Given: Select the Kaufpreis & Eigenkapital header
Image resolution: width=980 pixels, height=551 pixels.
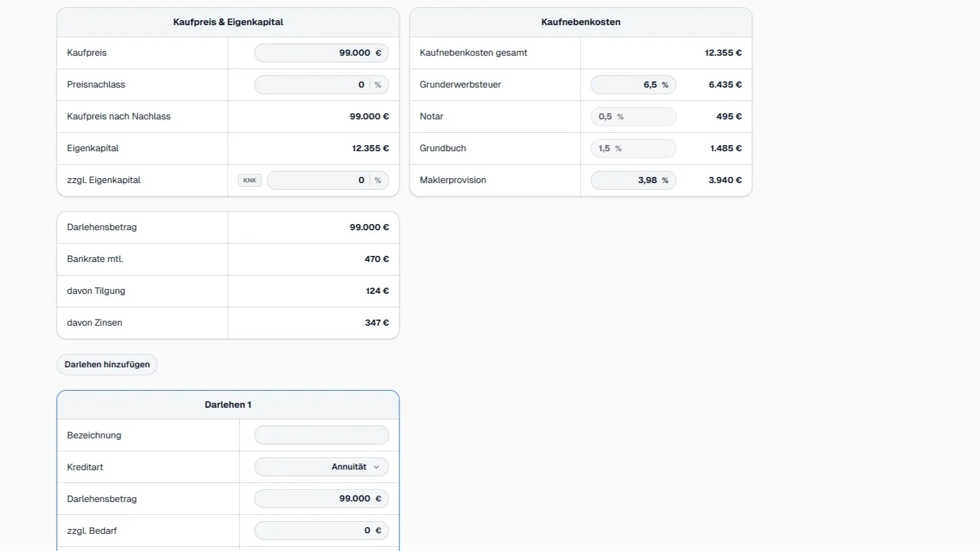Looking at the screenshot, I should click(228, 22).
